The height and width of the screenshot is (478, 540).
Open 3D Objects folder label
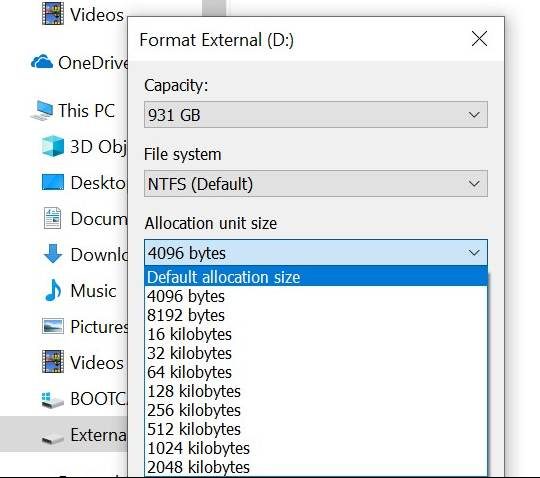pos(99,147)
